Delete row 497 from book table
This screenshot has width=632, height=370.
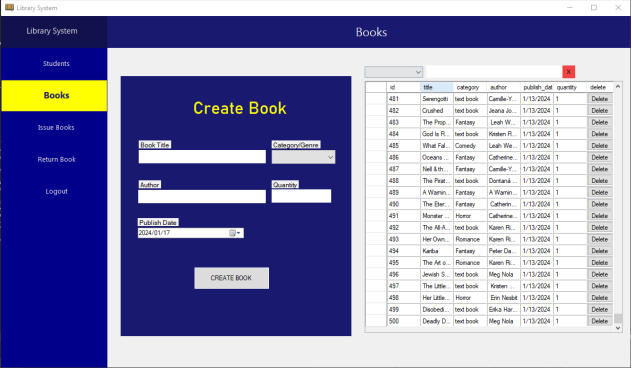(x=599, y=286)
